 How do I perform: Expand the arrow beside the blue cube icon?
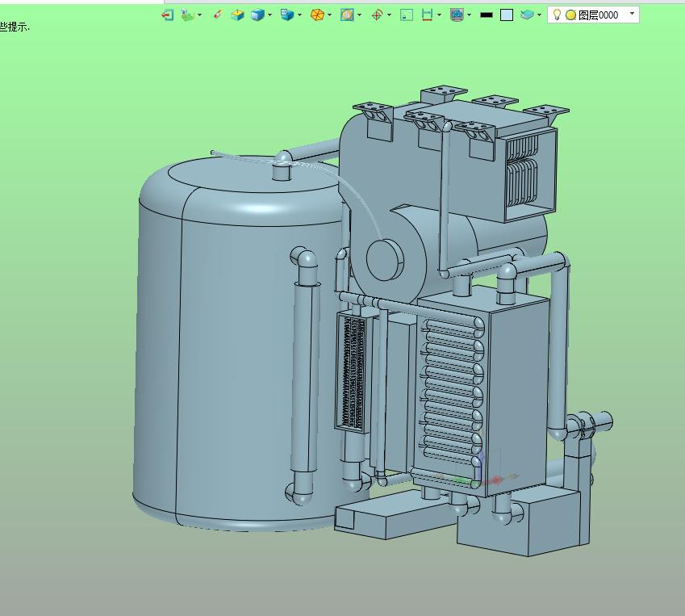[270, 15]
